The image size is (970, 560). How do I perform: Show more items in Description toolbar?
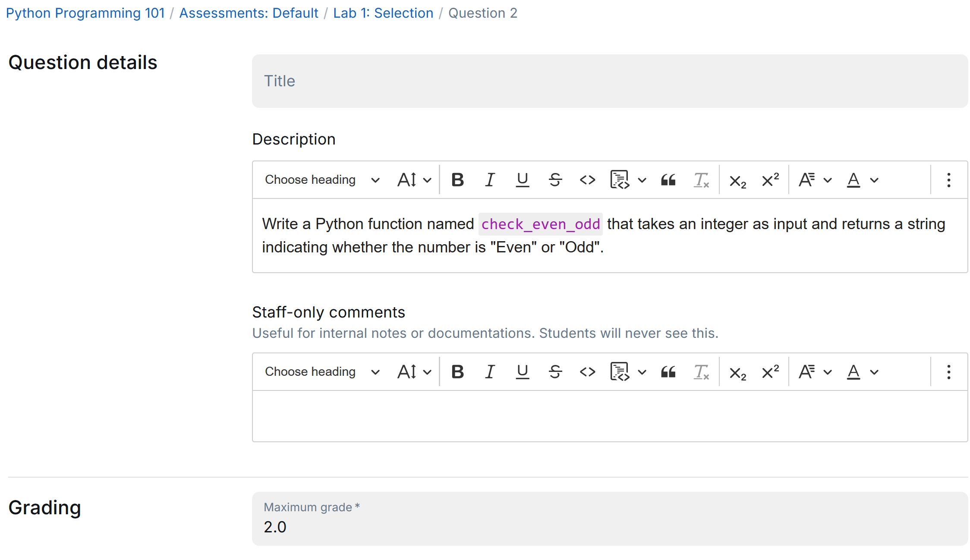click(x=949, y=180)
